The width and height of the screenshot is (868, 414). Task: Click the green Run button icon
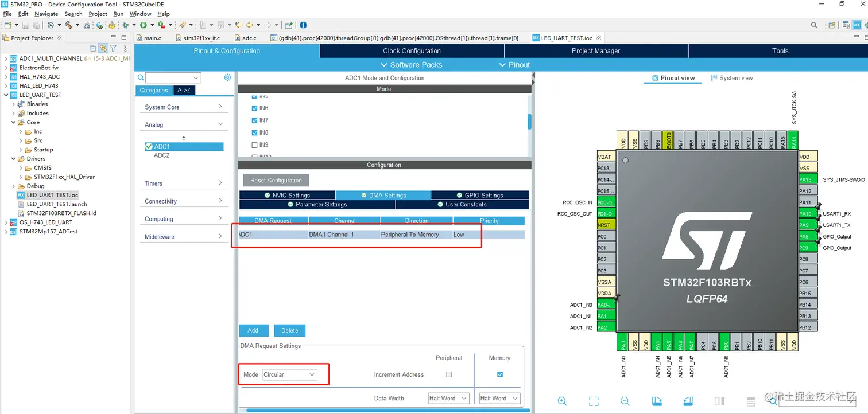[x=144, y=25]
